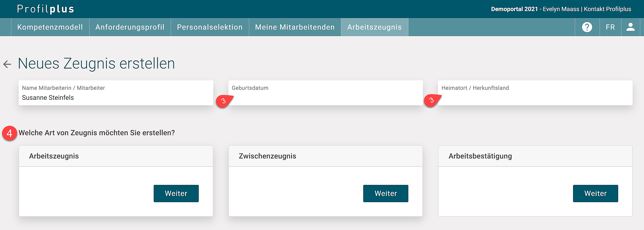Viewport: 644px width, 230px height.
Task: Select the Arbeitszeugnis navigation tab
Action: click(x=374, y=27)
